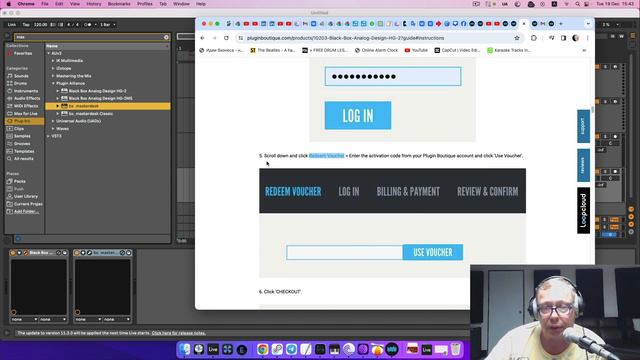Open Telegram from the Dock

click(x=291, y=349)
